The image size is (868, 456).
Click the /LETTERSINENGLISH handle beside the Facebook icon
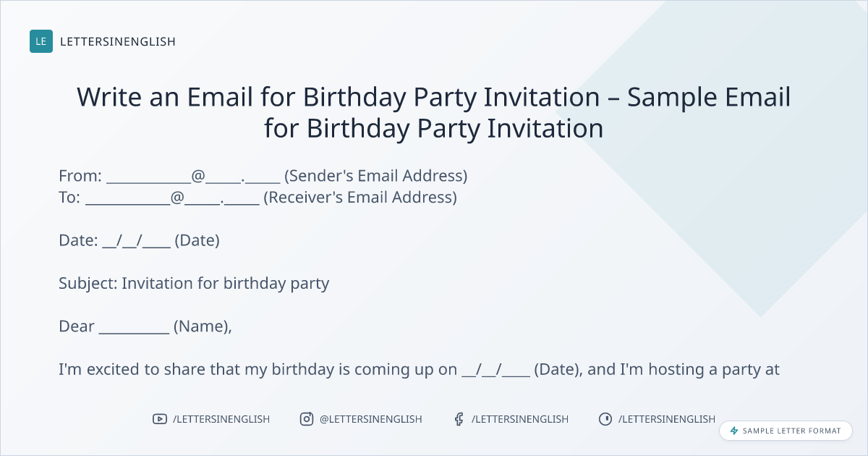point(520,419)
